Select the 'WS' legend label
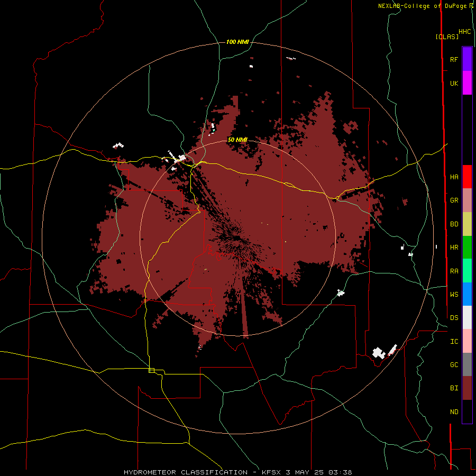This screenshot has height=476, width=476. [x=454, y=295]
